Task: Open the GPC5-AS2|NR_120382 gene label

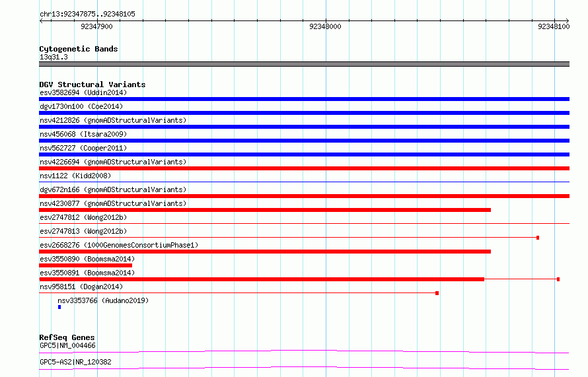Action: point(75,362)
